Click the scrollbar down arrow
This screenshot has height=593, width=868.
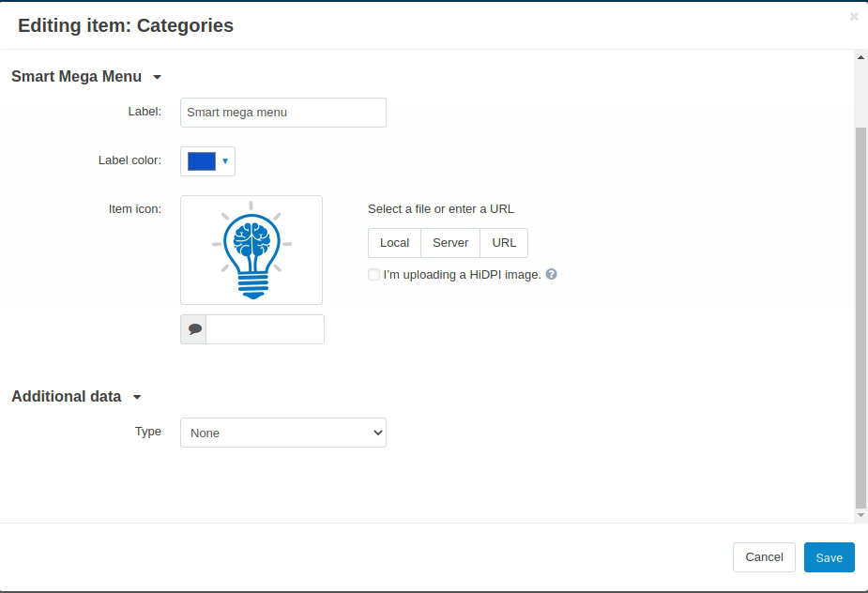tap(860, 515)
